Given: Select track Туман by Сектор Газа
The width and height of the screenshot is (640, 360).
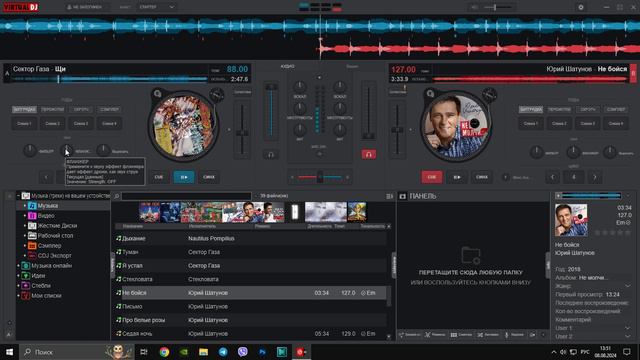Looking at the screenshot, I should pyautogui.click(x=250, y=252).
